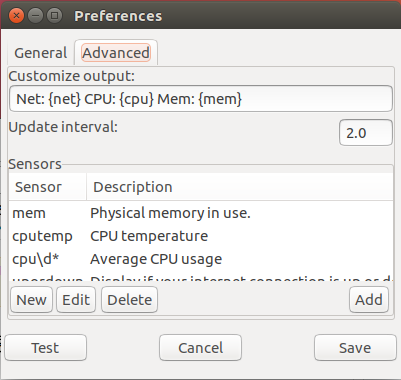The height and width of the screenshot is (380, 401).
Task: Select the cpu\d* sensor row
Action: (x=201, y=259)
